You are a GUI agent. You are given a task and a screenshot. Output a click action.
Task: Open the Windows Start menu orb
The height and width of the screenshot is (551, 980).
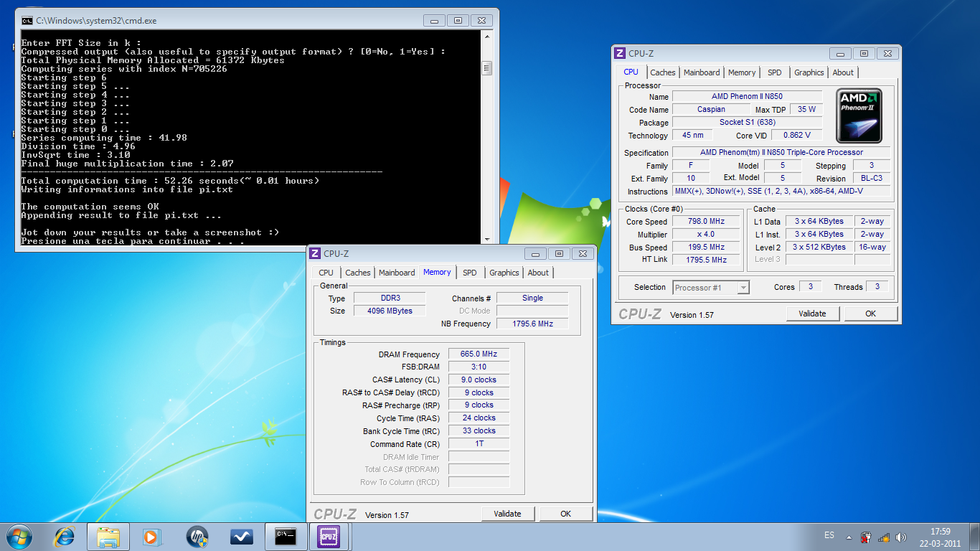pyautogui.click(x=20, y=536)
